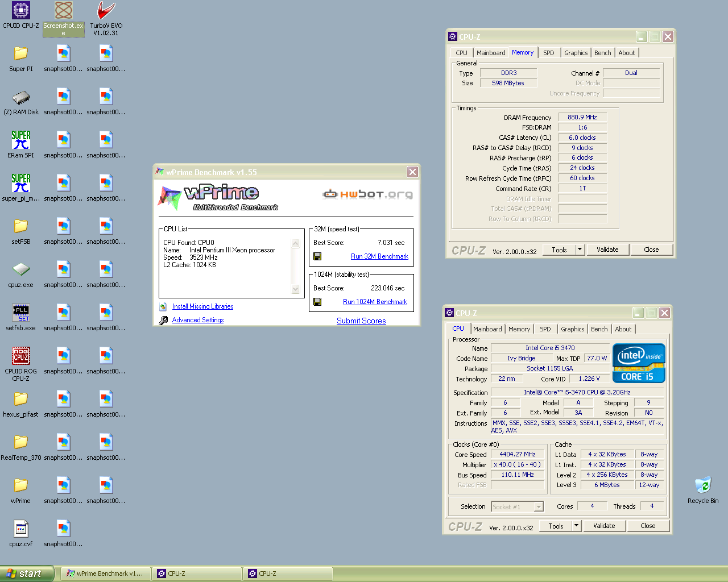Open the ERam SPI desktop icon
This screenshot has width=728, height=582.
pos(21,145)
